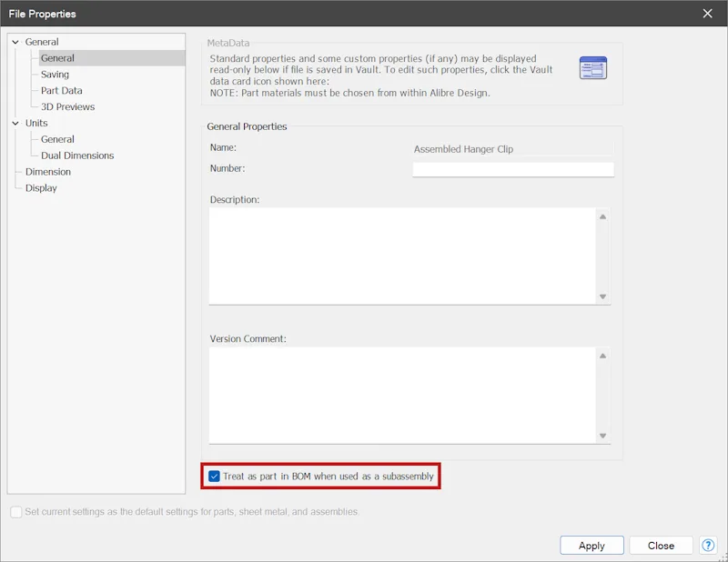Image resolution: width=728 pixels, height=562 pixels.
Task: Click the Number input field
Action: pos(513,169)
